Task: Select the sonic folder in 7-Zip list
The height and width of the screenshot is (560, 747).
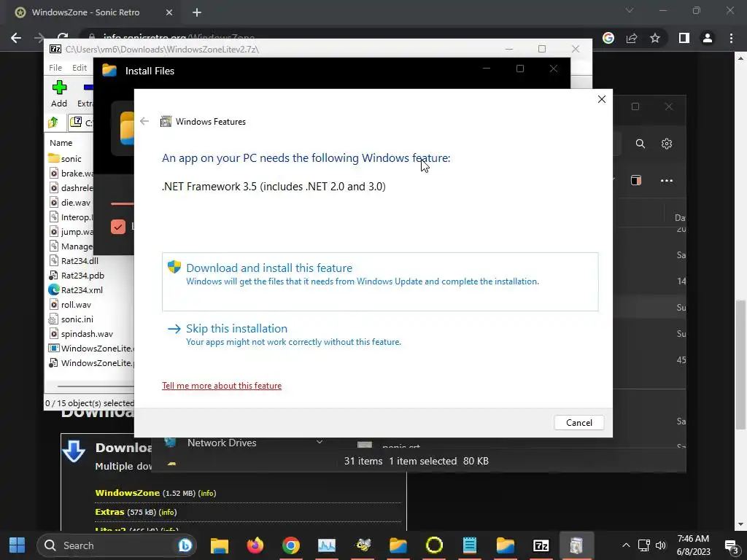Action: tap(71, 158)
